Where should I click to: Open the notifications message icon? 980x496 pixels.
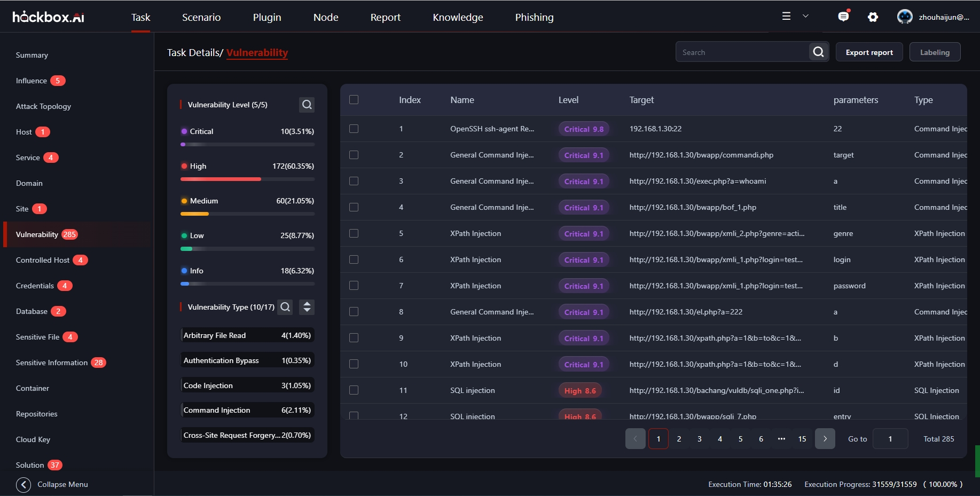[x=843, y=17]
